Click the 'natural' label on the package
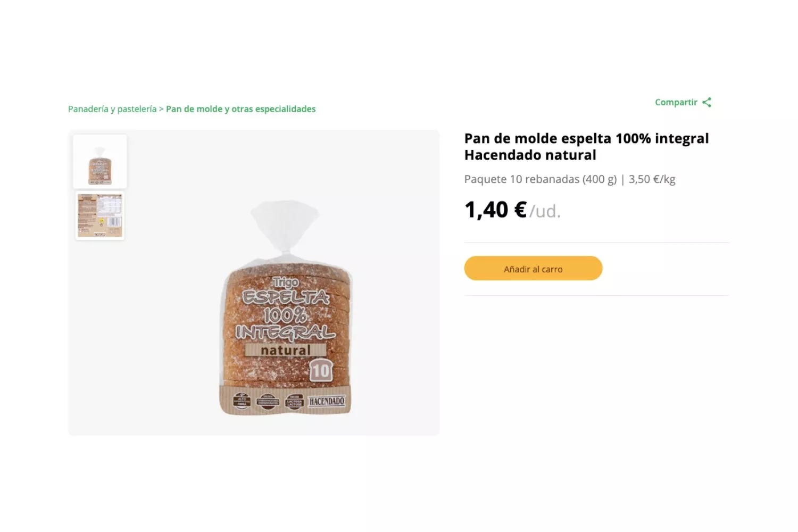Viewport: 798px width, 532px height. pos(285,350)
